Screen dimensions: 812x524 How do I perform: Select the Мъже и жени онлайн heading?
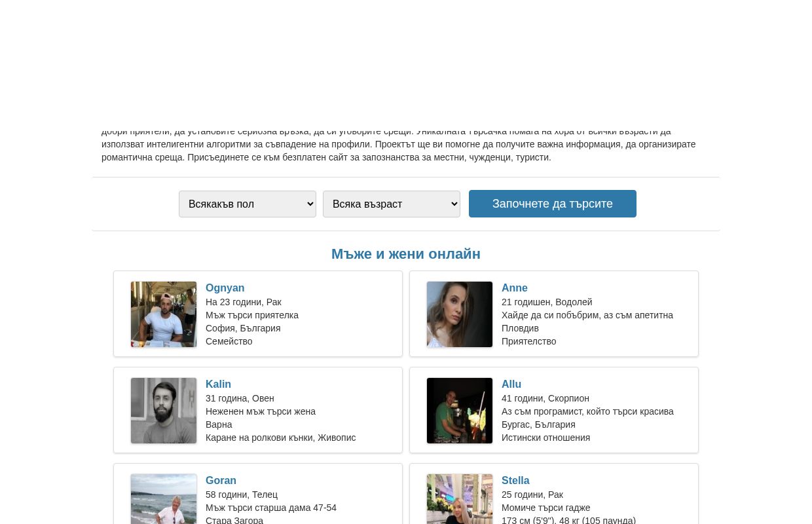(406, 254)
